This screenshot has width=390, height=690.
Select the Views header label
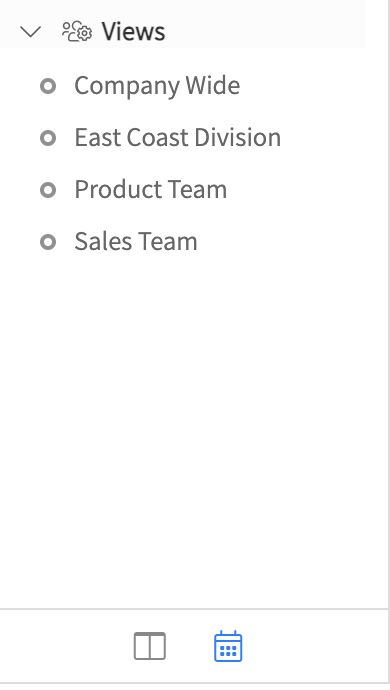(x=133, y=32)
